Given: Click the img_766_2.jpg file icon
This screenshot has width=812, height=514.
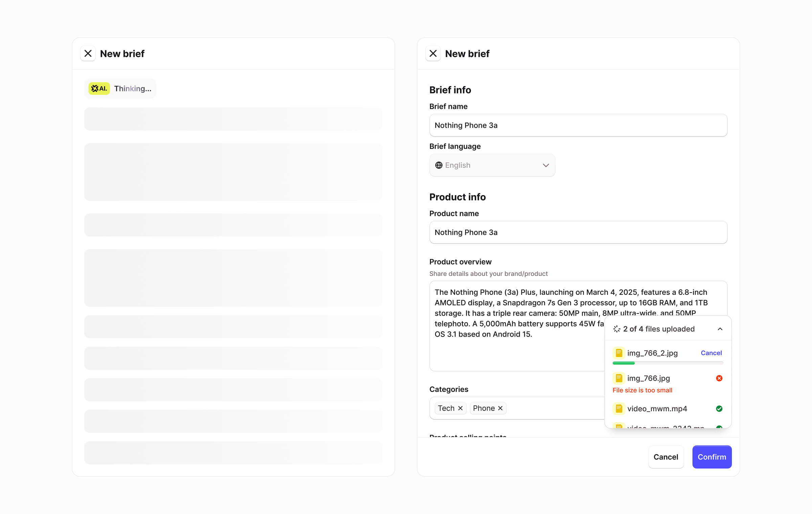Looking at the screenshot, I should point(619,353).
